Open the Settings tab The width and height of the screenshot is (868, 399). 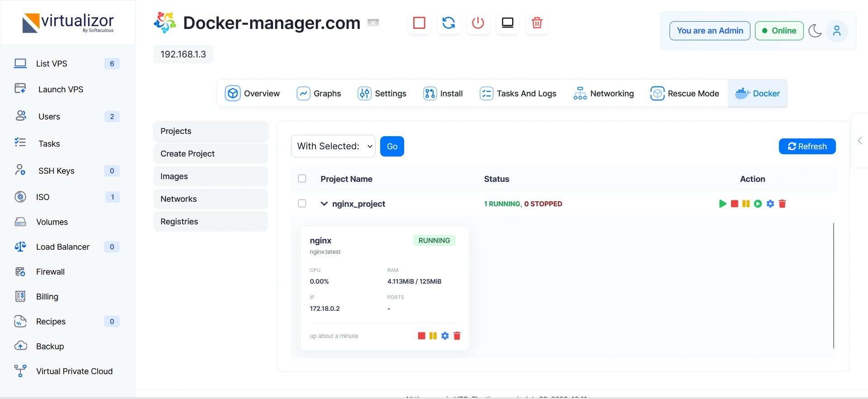tap(382, 93)
